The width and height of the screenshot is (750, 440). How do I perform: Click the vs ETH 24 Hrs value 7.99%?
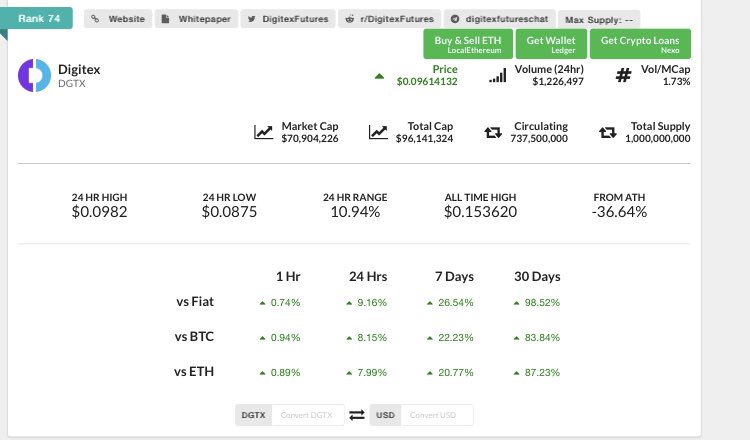point(372,373)
